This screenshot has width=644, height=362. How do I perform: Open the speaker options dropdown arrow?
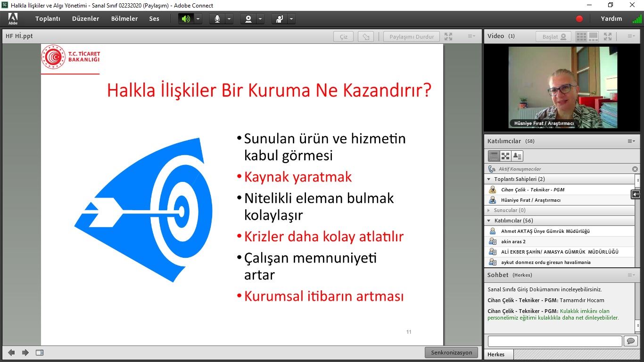coord(198,19)
